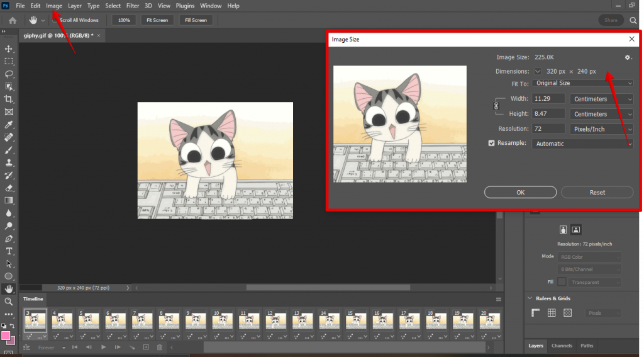Select the Lasso tool

pyautogui.click(x=9, y=74)
